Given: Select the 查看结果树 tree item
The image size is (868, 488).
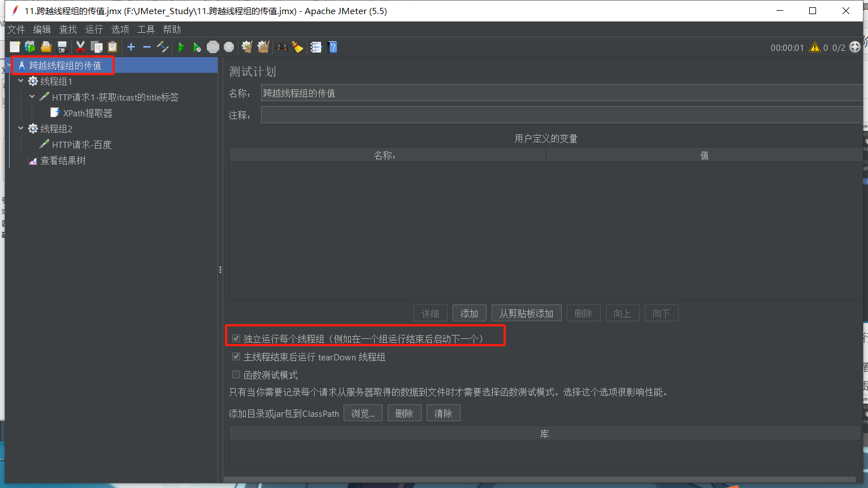Looking at the screenshot, I should click(x=63, y=160).
